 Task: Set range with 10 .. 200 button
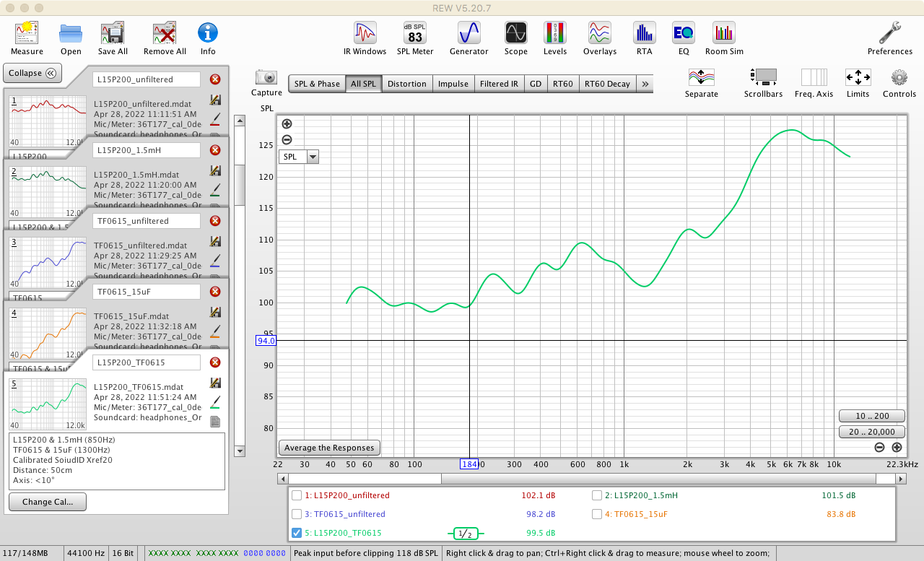(871, 417)
